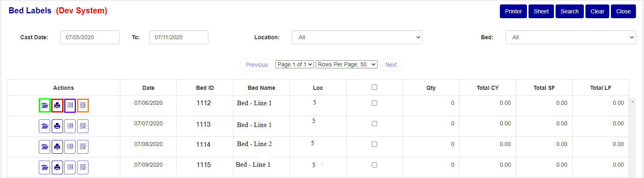The image size is (644, 178).
Task: Click QR code icon for bed 1114
Action: [x=83, y=147]
